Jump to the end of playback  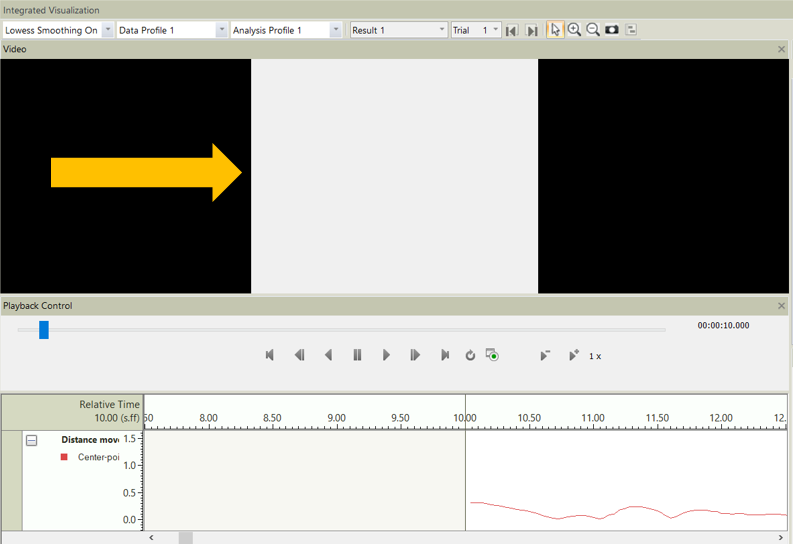coord(445,355)
